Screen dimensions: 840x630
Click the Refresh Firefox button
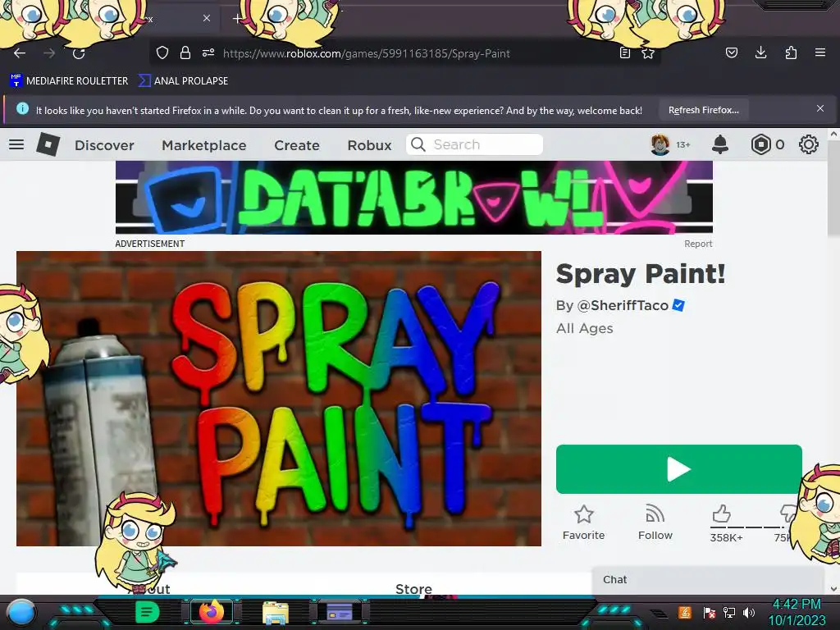pyautogui.click(x=703, y=110)
